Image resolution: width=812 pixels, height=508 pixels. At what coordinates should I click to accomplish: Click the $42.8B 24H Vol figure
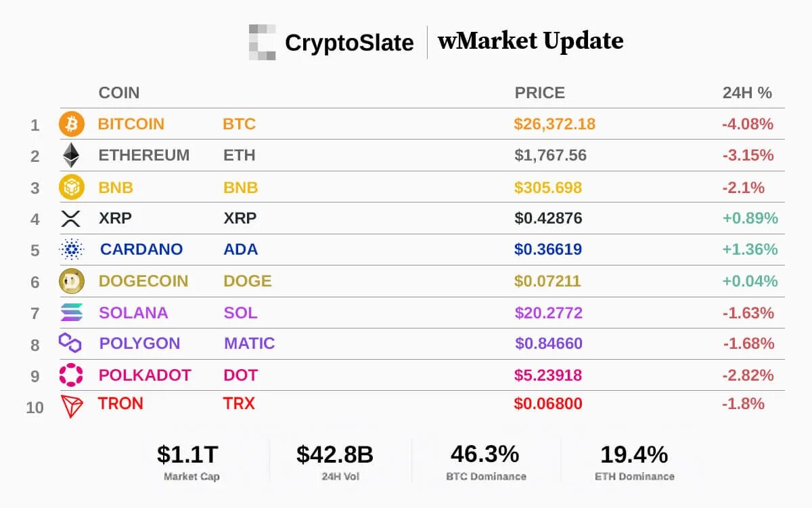(335, 454)
